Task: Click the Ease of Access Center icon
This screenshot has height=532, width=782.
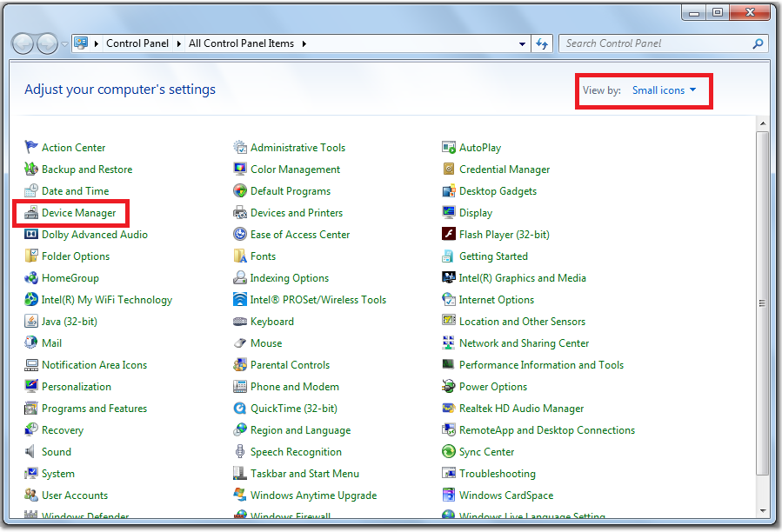Action: pos(240,235)
